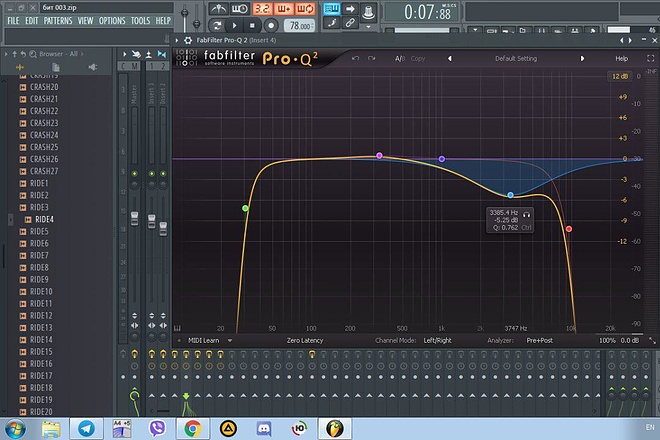Open the OPTIONS menu
660x440 pixels.
pyautogui.click(x=112, y=21)
